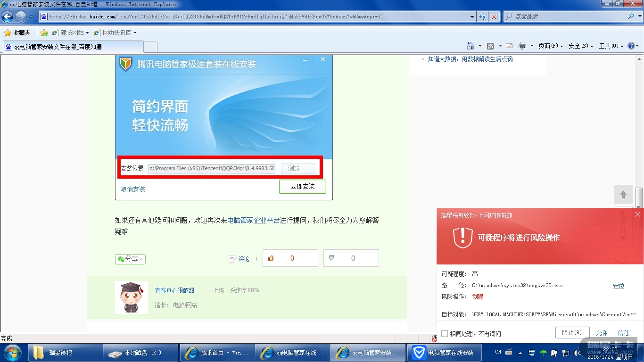
Task: Click the blue Help question mark icon
Action: point(632,46)
